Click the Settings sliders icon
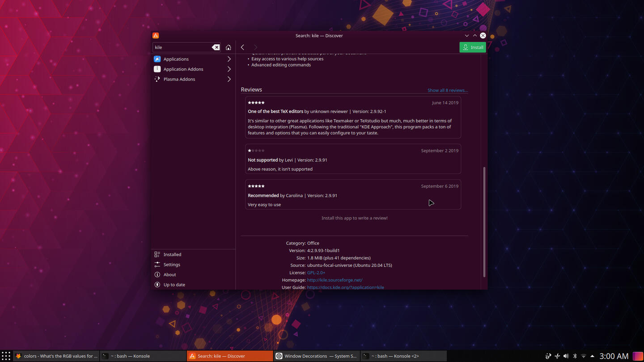 157,265
